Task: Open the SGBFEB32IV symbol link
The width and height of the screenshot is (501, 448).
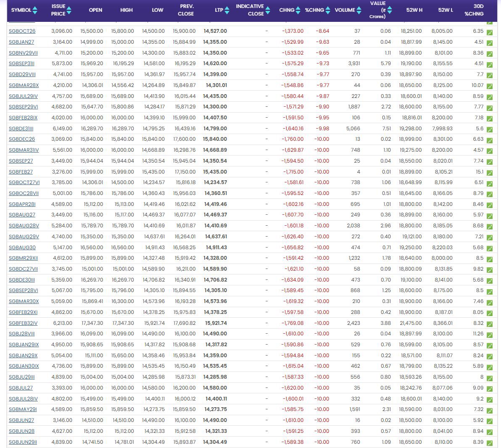Action: tap(23, 323)
